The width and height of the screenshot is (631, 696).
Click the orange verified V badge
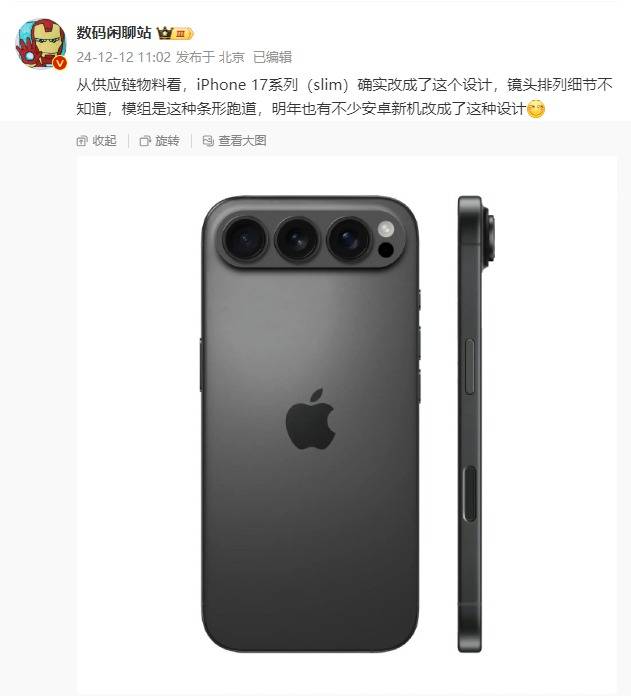tap(59, 63)
